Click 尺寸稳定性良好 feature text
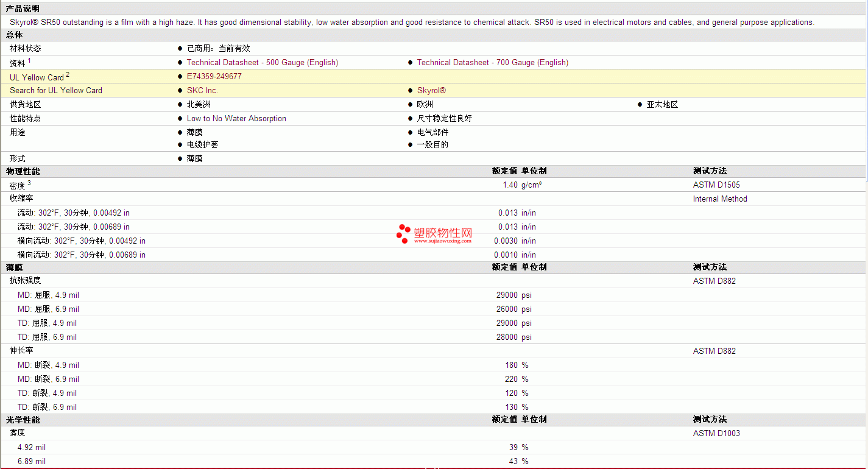The width and height of the screenshot is (868, 469). click(x=444, y=119)
